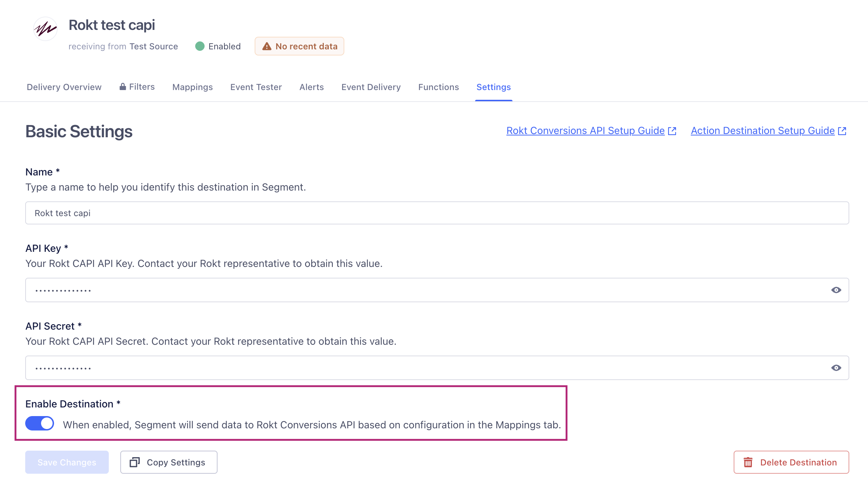Viewport: 868px width, 482px height.
Task: Click external link icon after Rokt Conversions guide
Action: (672, 131)
